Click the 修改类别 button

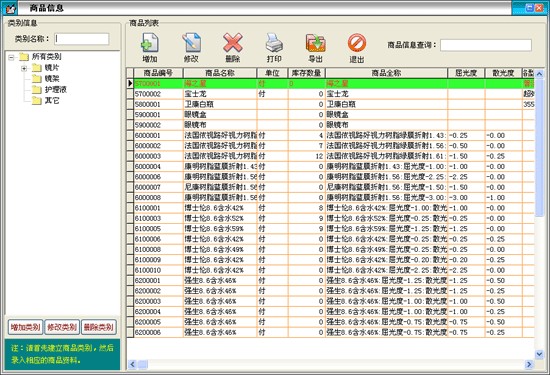(x=62, y=327)
